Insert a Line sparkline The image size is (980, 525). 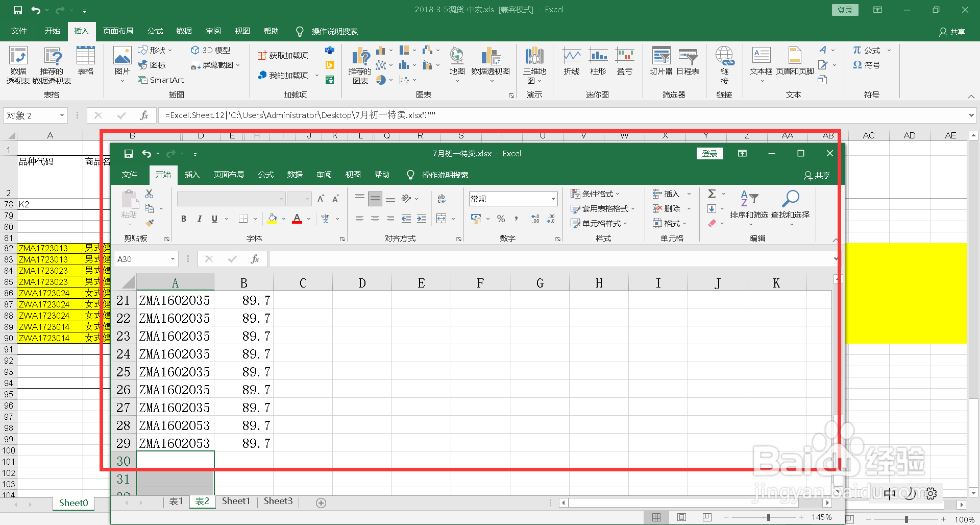point(572,61)
